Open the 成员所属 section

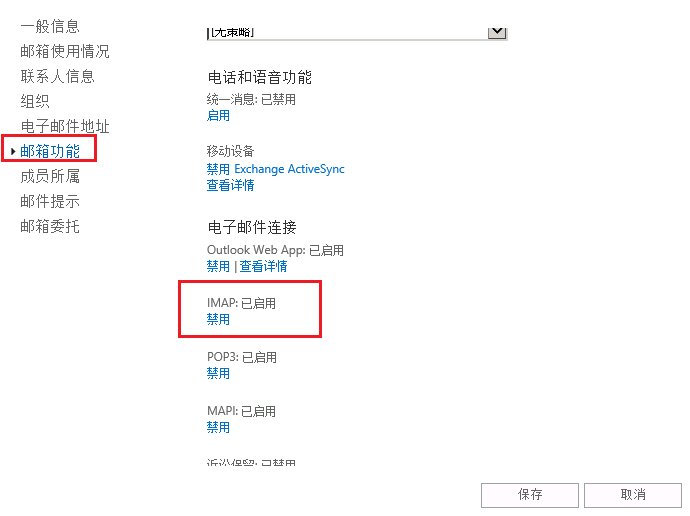(50, 176)
